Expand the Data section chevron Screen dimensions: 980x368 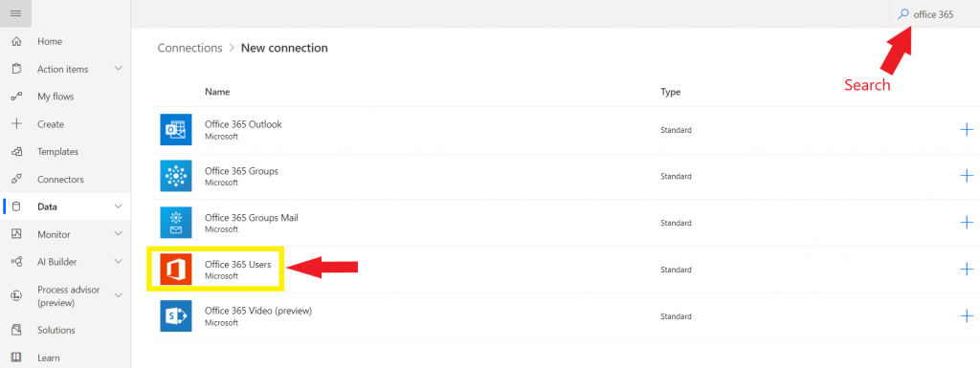118,206
